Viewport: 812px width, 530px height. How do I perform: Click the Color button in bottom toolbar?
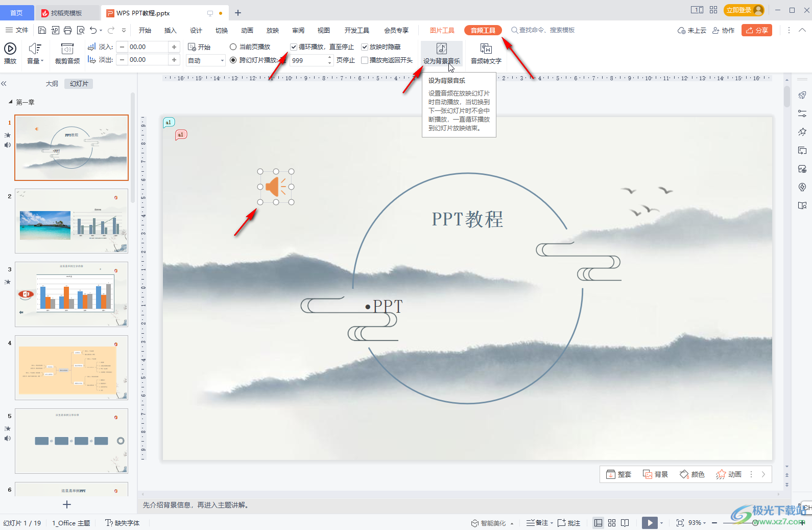click(692, 474)
